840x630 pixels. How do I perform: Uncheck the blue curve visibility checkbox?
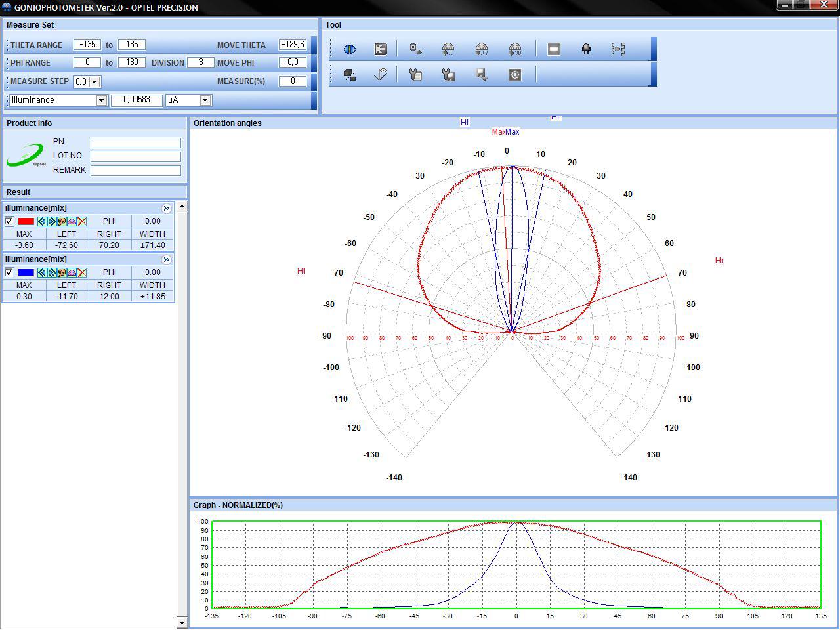(9, 273)
